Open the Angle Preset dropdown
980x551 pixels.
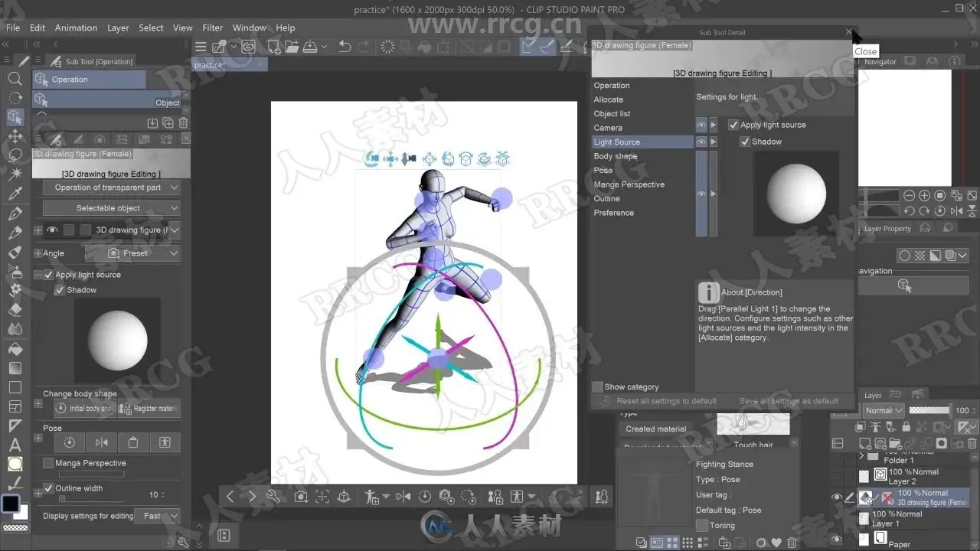coord(132,253)
